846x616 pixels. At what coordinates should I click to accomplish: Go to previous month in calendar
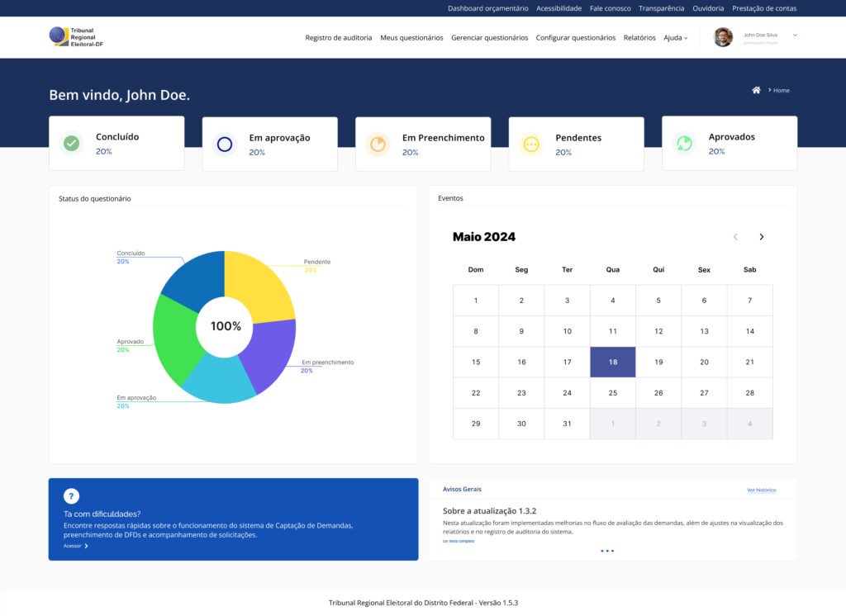tap(735, 237)
